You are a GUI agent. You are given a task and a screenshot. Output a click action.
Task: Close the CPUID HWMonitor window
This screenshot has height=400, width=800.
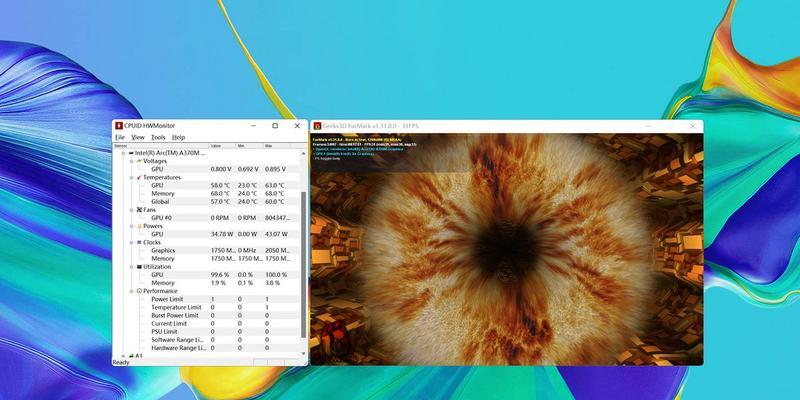[x=297, y=126]
